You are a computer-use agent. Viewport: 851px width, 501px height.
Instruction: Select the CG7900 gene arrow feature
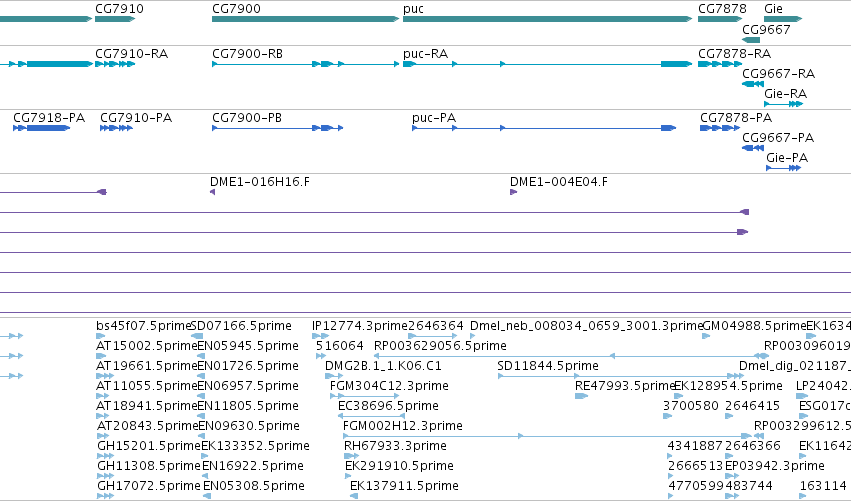(306, 19)
